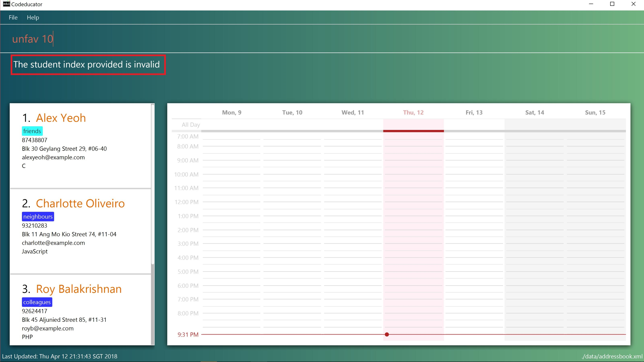Click 'The student index provided is invalid' message
This screenshot has height=362, width=644.
point(87,64)
